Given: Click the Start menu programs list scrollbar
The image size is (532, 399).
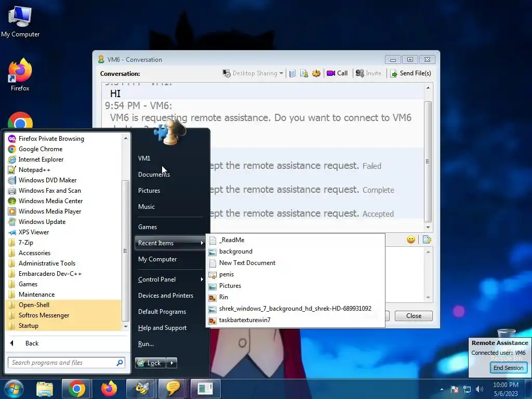Looking at the screenshot, I should [126, 251].
